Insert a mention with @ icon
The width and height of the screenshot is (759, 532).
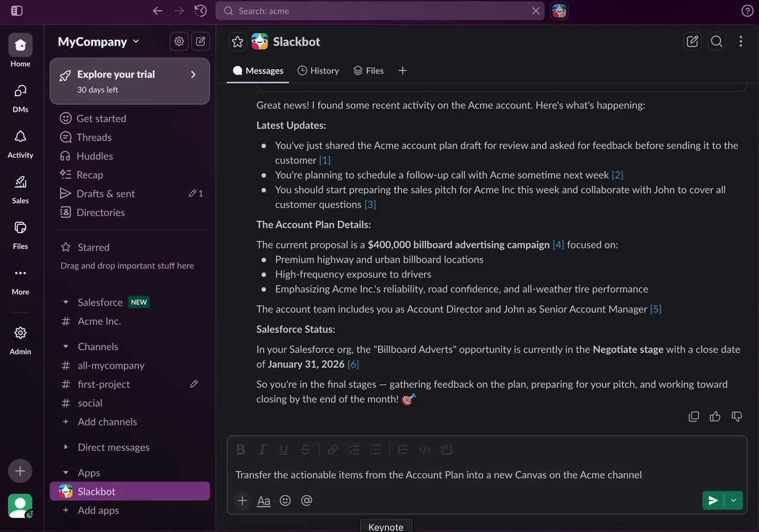[x=307, y=501]
